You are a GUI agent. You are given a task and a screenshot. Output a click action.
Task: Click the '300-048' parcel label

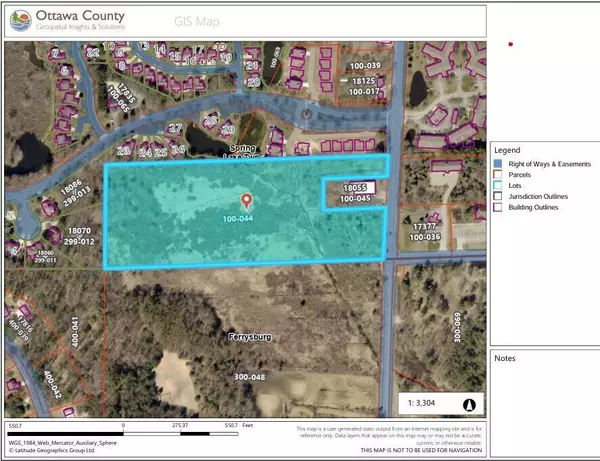(249, 377)
